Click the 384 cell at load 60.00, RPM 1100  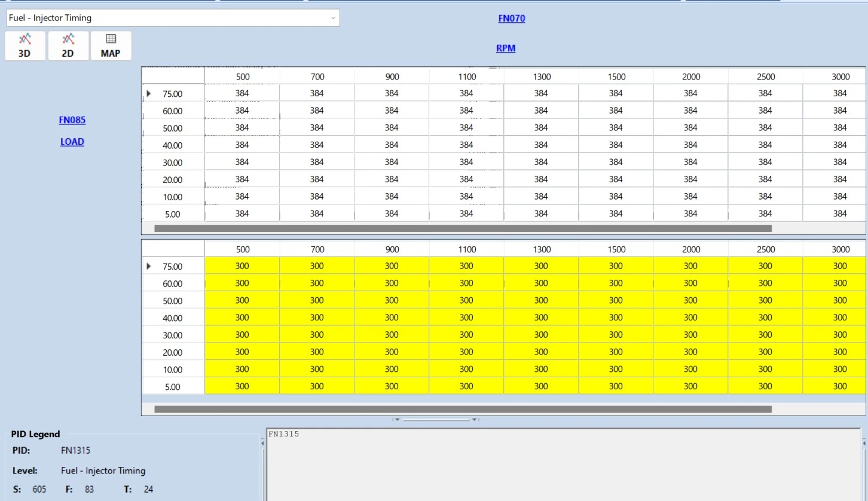466,111
